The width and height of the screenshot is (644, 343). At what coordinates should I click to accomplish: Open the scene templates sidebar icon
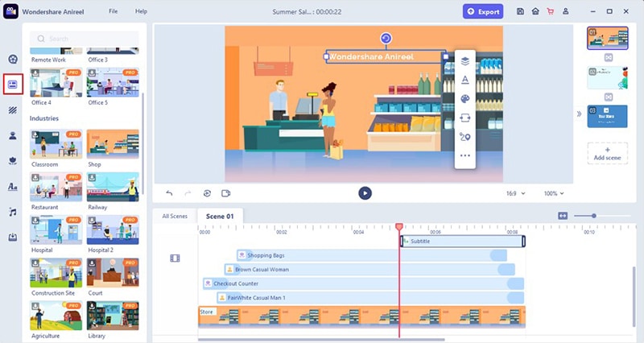pos(13,85)
